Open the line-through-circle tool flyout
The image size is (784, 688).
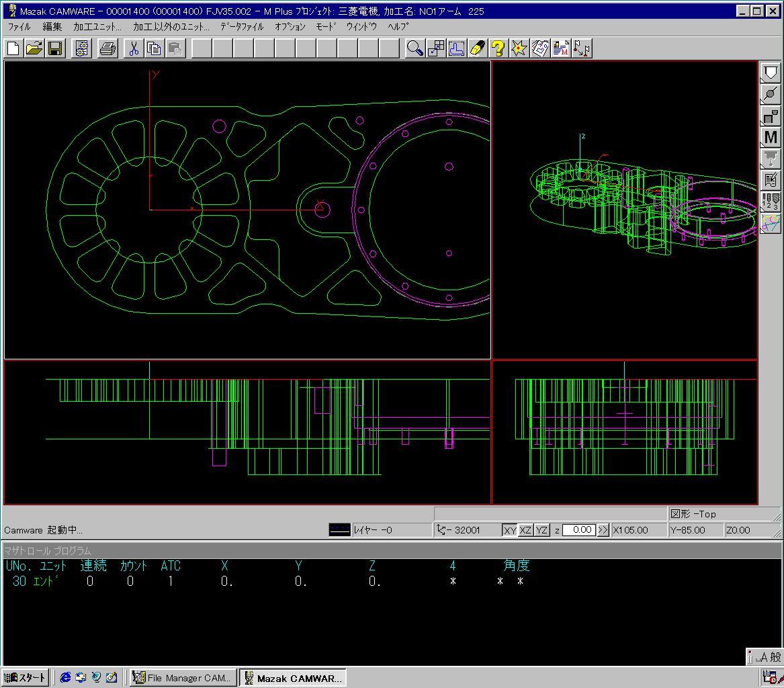click(771, 95)
